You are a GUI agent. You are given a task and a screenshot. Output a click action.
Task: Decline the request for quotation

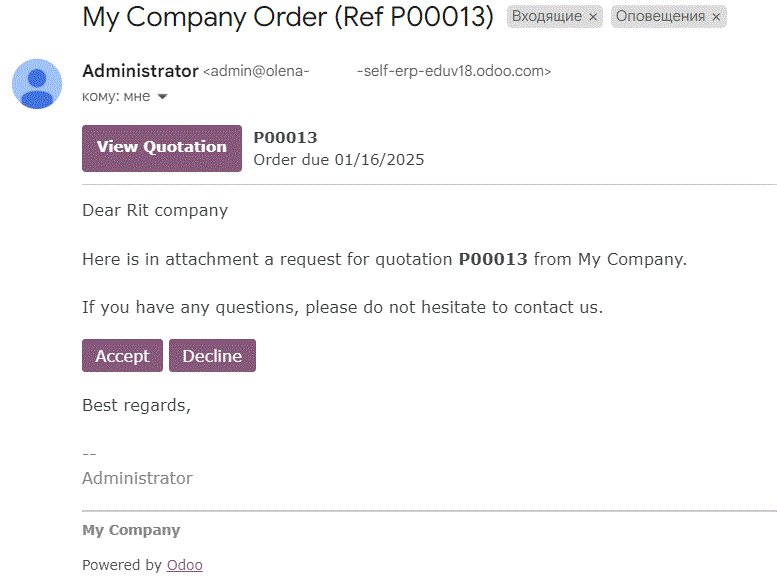click(x=213, y=355)
